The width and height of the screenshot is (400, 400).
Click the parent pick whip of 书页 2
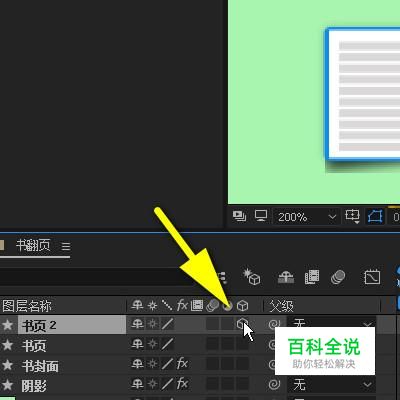(x=274, y=324)
